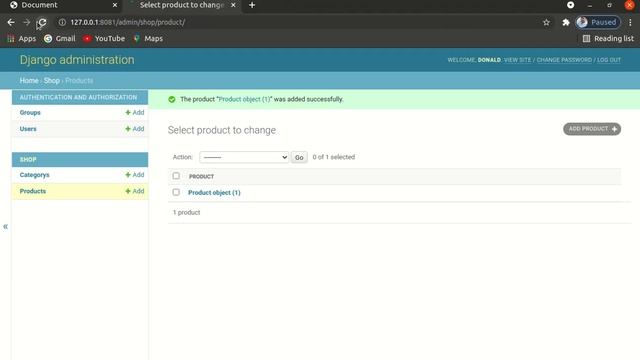Open the YouTube bookmark
The width and height of the screenshot is (640, 360).
(104, 38)
